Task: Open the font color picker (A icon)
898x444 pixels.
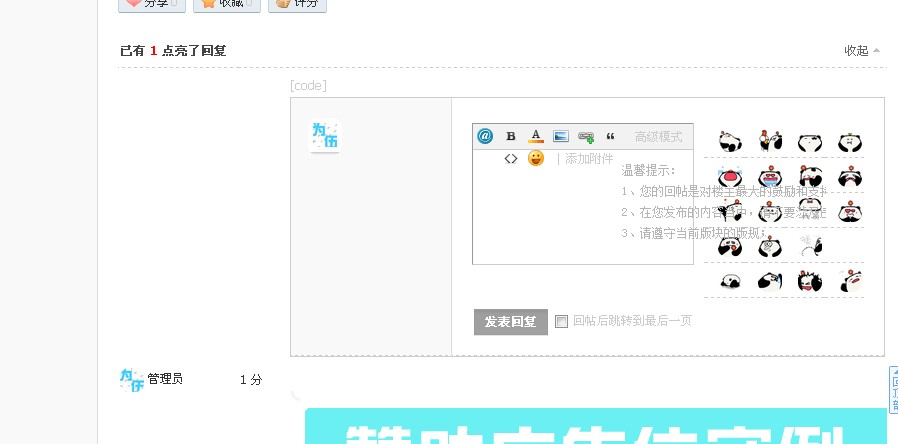Action: (x=535, y=136)
